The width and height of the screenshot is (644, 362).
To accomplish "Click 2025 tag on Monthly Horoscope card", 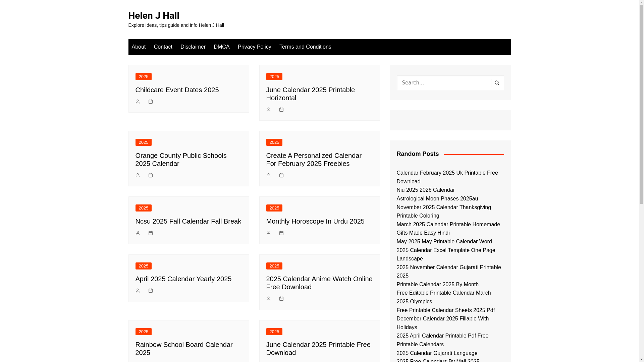I will tap(274, 208).
